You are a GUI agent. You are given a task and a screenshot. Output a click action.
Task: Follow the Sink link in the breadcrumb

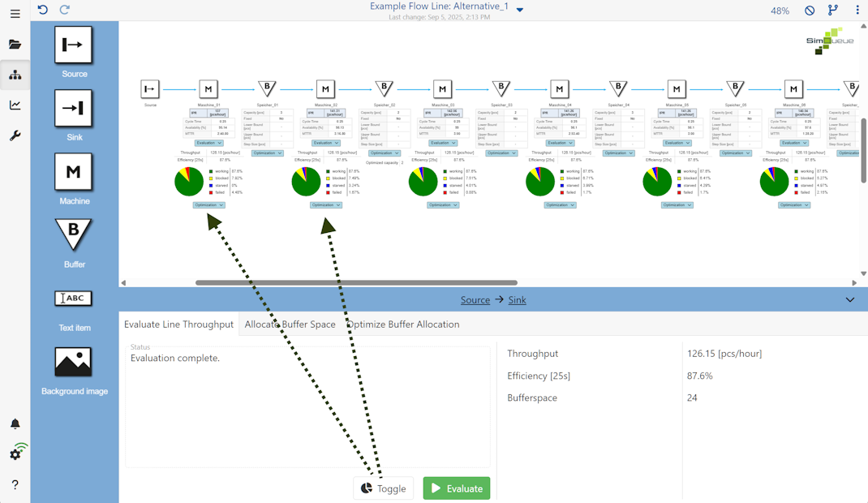(x=518, y=299)
